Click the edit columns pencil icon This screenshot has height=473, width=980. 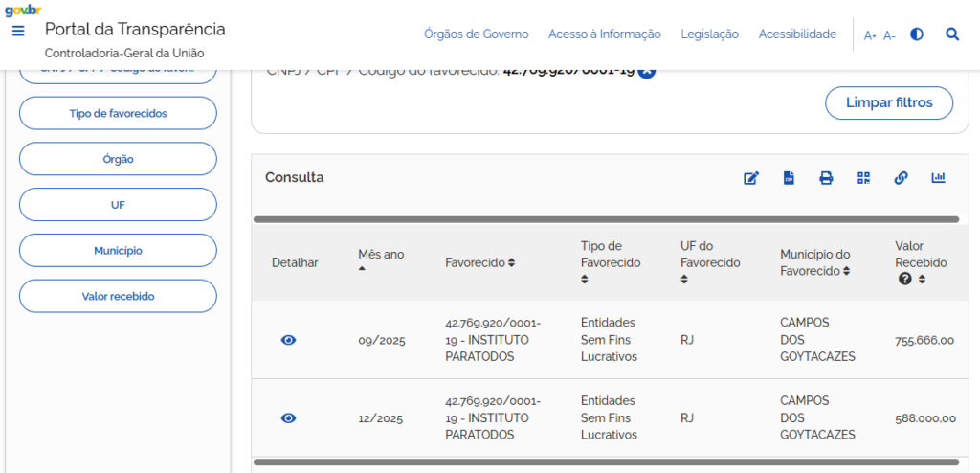point(751,178)
